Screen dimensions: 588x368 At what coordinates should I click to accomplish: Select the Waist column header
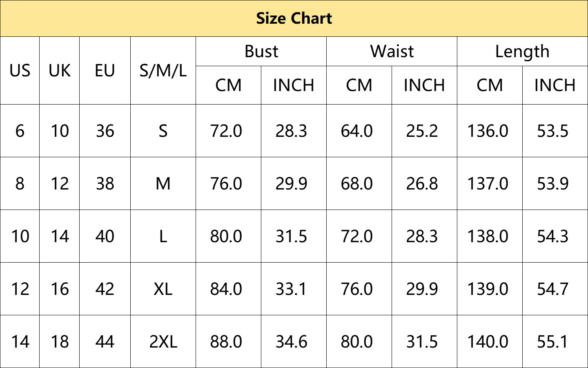[392, 51]
